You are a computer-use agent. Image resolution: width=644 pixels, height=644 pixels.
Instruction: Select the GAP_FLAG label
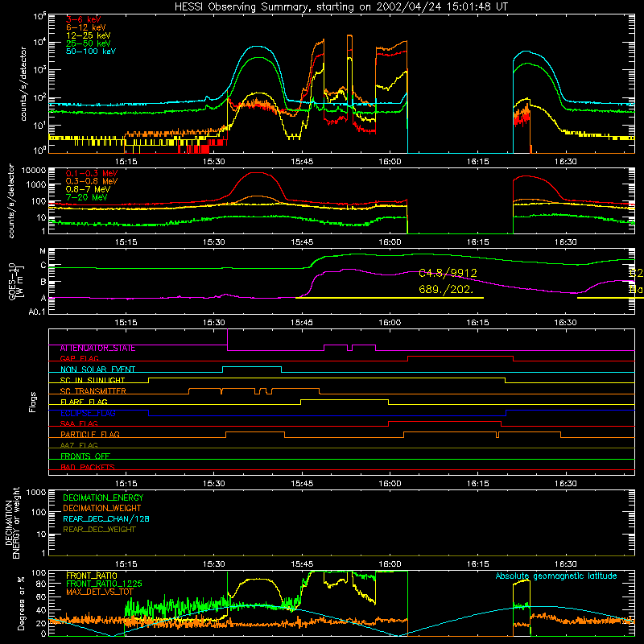79,358
